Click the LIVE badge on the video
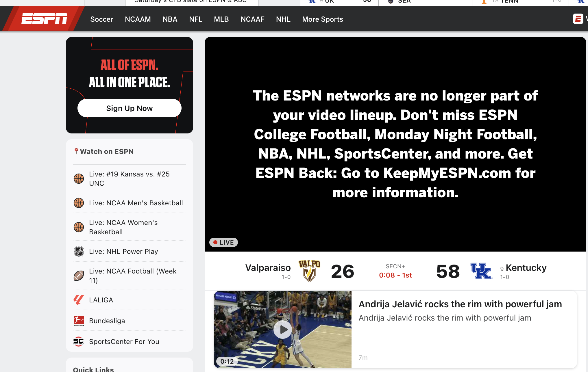The width and height of the screenshot is (588, 372). 223,242
